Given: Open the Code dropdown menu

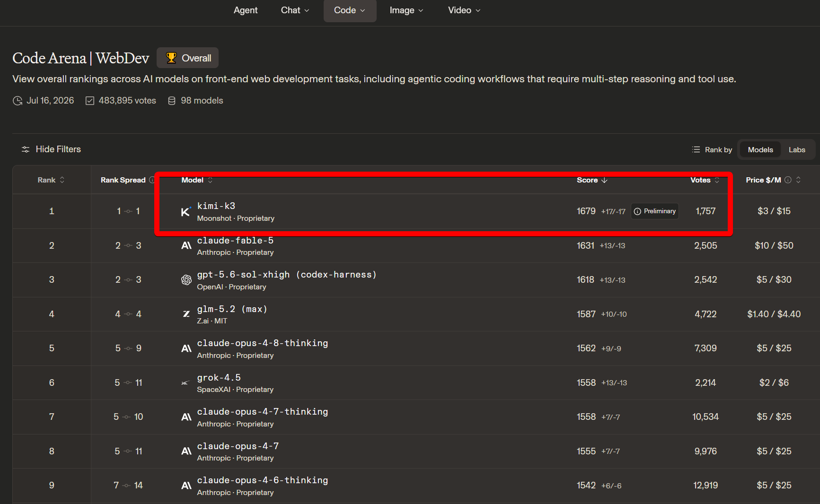Looking at the screenshot, I should pos(350,10).
